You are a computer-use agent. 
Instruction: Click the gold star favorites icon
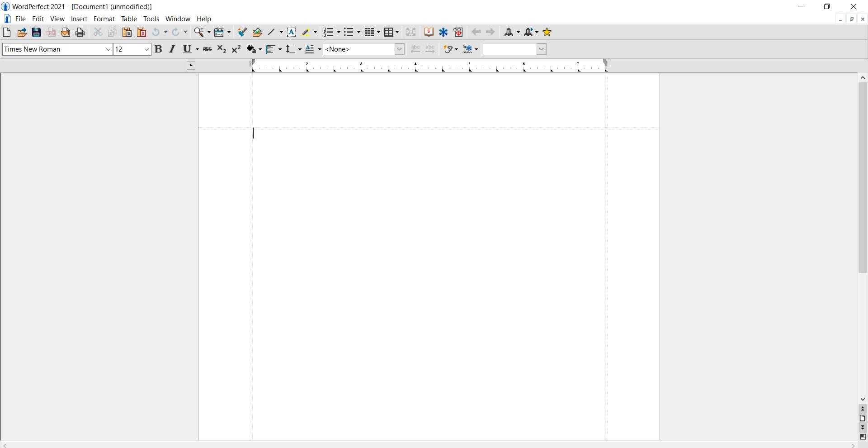[x=547, y=32]
